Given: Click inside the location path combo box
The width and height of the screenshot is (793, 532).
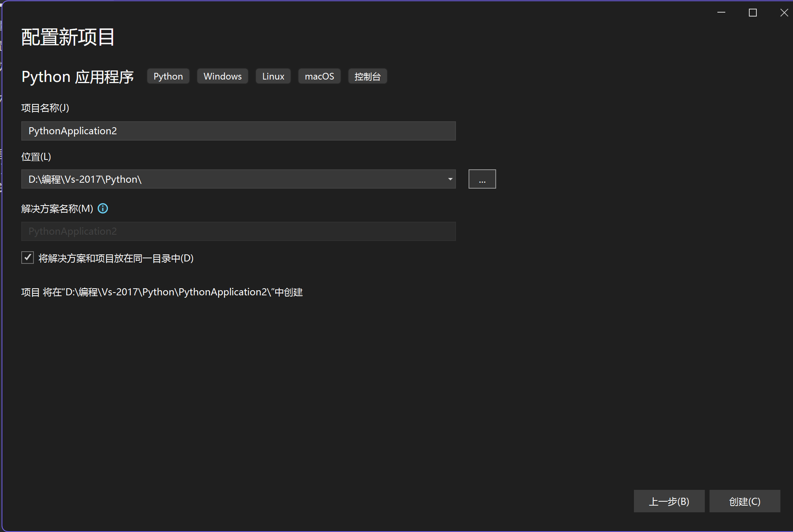Looking at the screenshot, I should click(232, 179).
